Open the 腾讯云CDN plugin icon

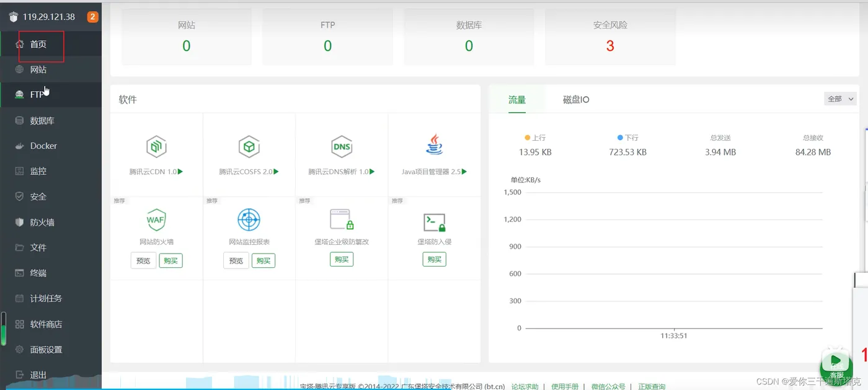pos(156,147)
